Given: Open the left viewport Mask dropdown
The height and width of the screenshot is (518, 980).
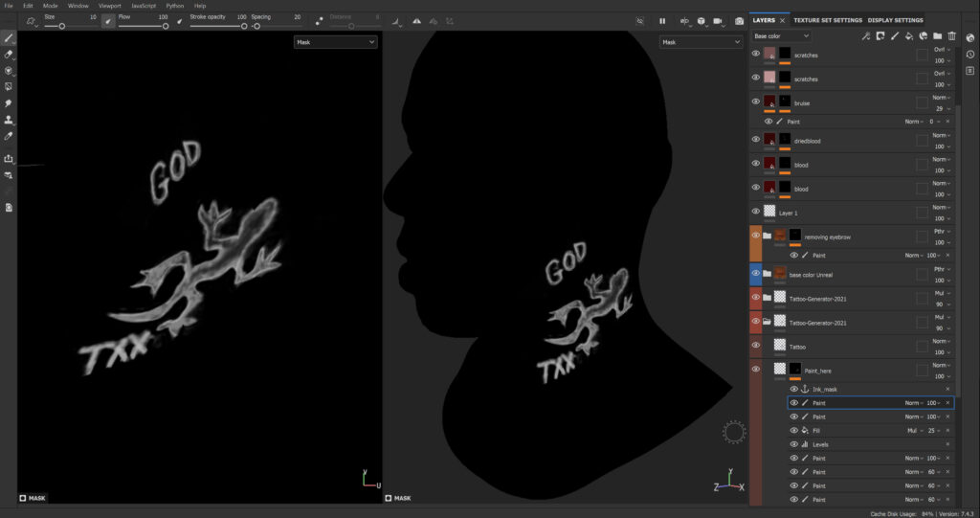Looking at the screenshot, I should (335, 42).
